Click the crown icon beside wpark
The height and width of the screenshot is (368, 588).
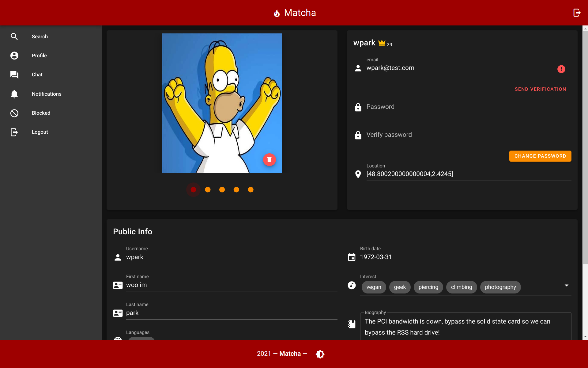pos(382,43)
